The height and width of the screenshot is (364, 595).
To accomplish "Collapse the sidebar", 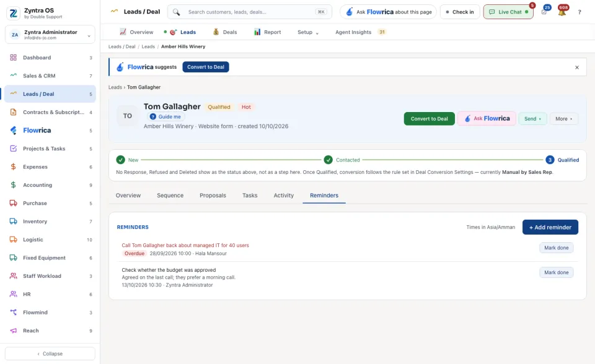I will pyautogui.click(x=50, y=353).
